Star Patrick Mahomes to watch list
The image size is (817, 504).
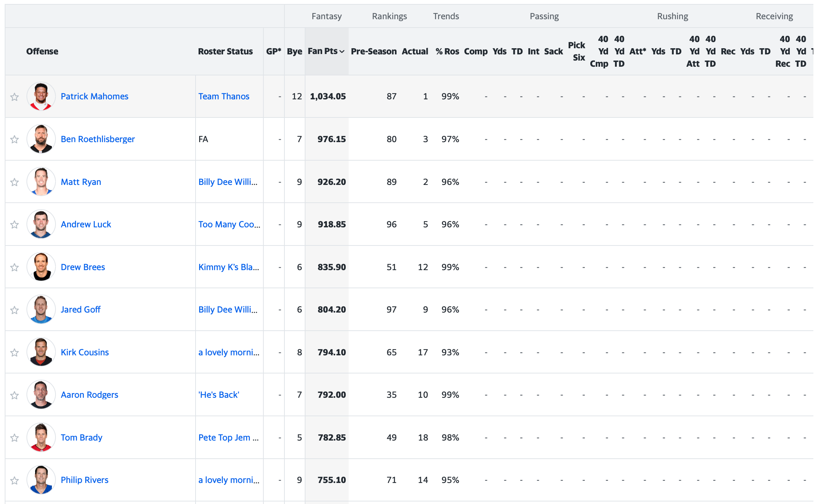tap(15, 97)
